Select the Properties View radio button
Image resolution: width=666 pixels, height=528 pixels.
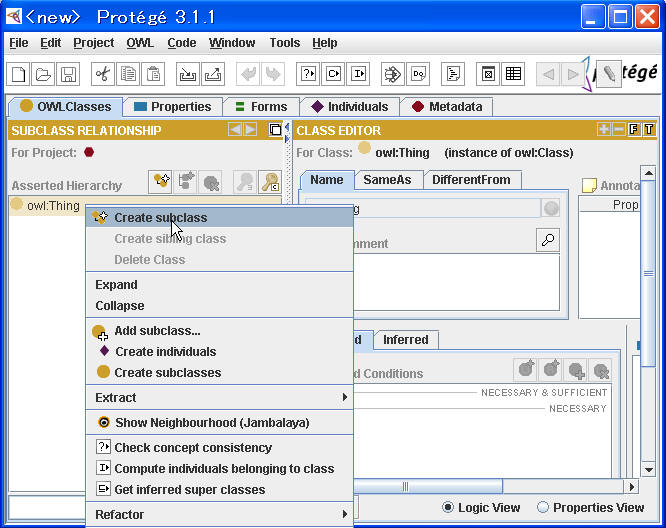point(543,508)
